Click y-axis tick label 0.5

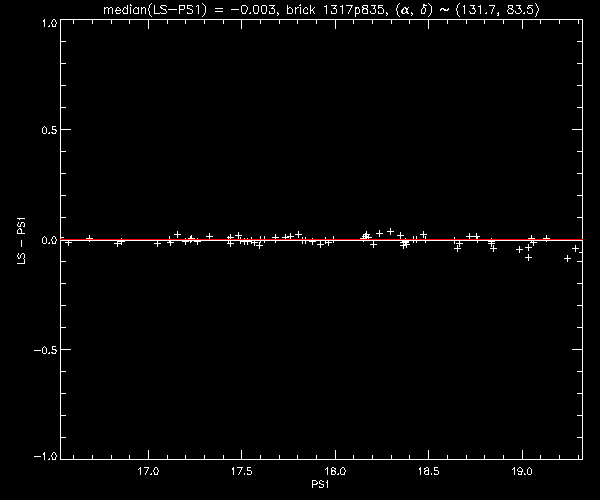[49, 130]
